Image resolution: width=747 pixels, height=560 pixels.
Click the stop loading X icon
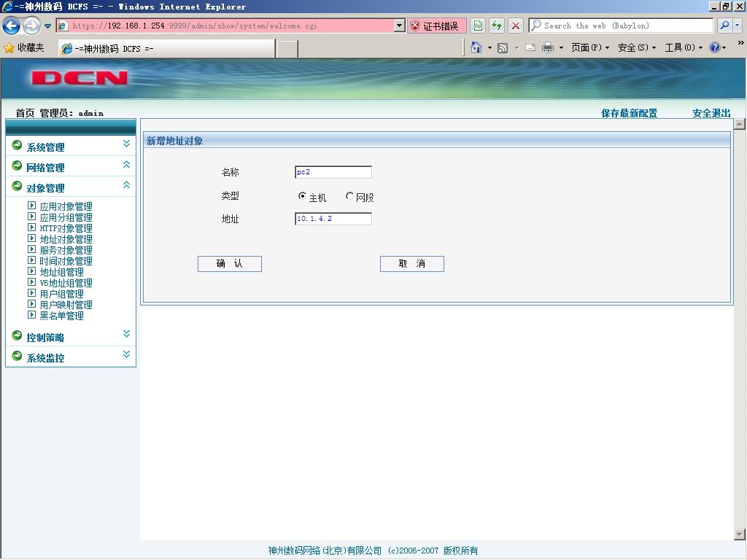pyautogui.click(x=516, y=26)
